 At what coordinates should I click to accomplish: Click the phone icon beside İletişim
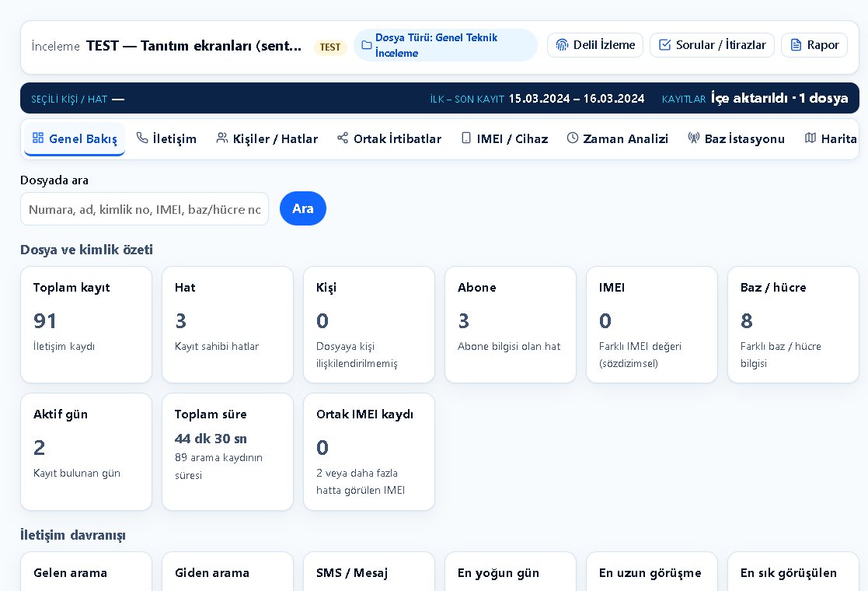pos(142,138)
